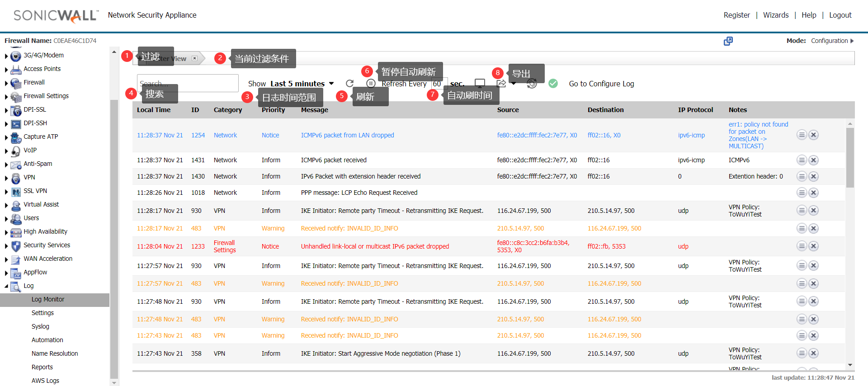Viewport: 868px width, 386px height.
Task: Open AWS Logs in sidebar
Action: click(45, 381)
